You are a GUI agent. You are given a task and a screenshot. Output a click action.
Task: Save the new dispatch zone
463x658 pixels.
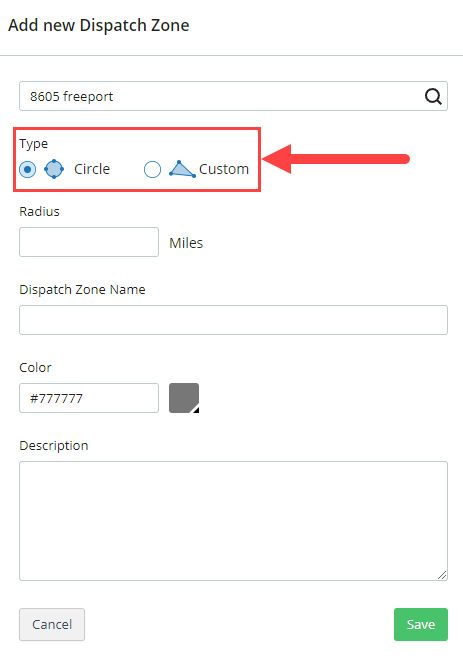click(421, 624)
